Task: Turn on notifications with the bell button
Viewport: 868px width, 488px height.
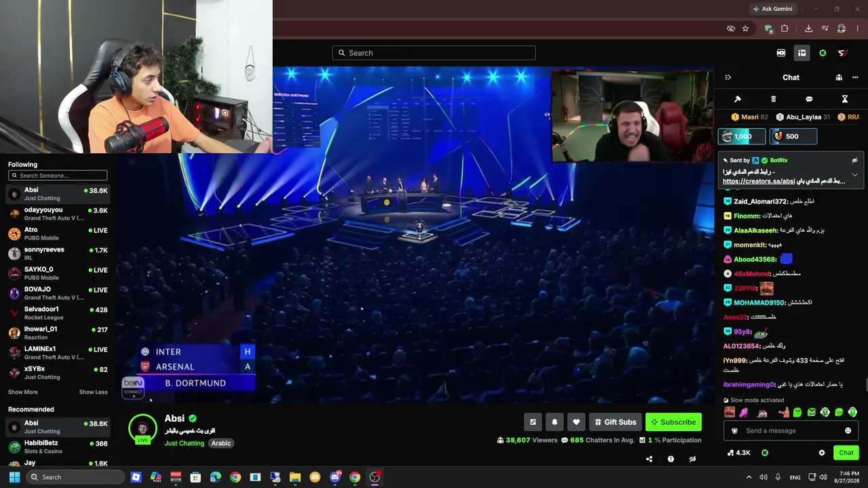Action: 555,422
